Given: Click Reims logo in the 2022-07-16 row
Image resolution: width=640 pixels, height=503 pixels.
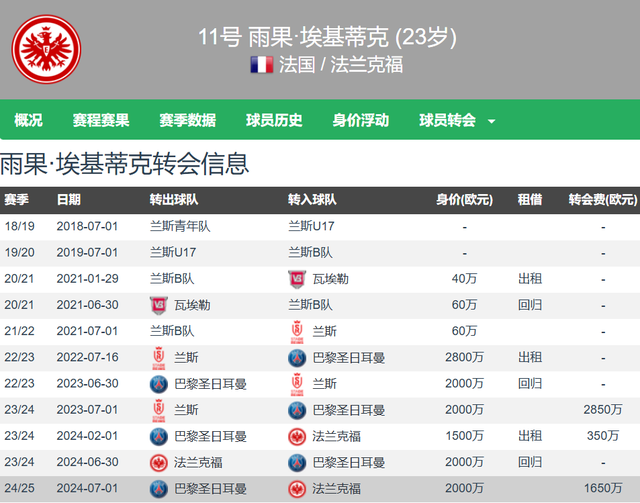Looking at the screenshot, I should (158, 358).
